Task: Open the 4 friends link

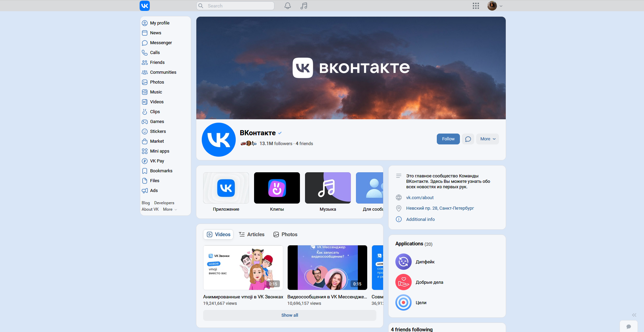Action: click(x=304, y=144)
